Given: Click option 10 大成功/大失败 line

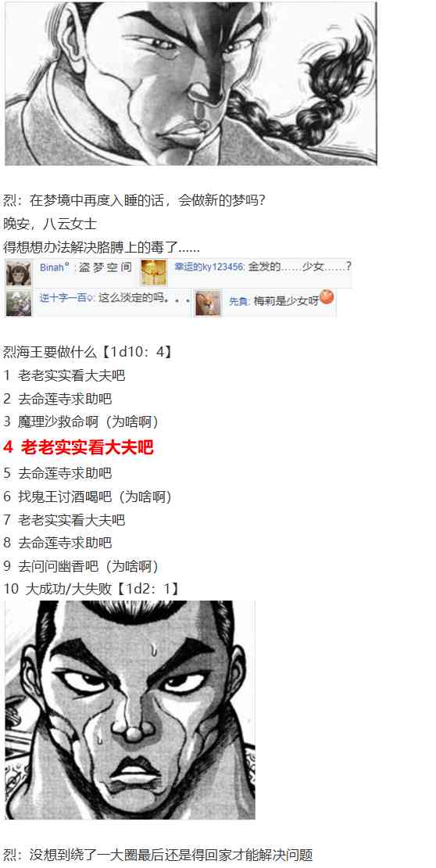Looking at the screenshot, I should (91, 589).
